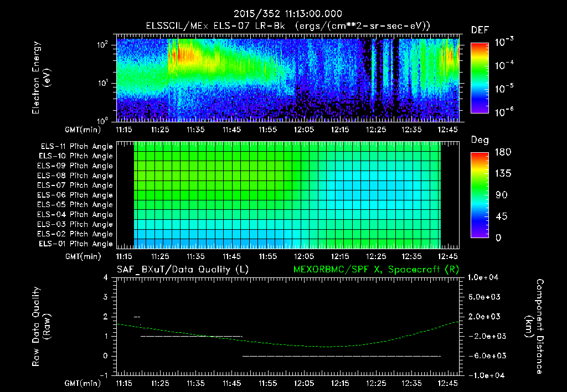This screenshot has width=567, height=392.
Task: Click the ELS-09 Pitch Angle row label
Action: pos(75,166)
